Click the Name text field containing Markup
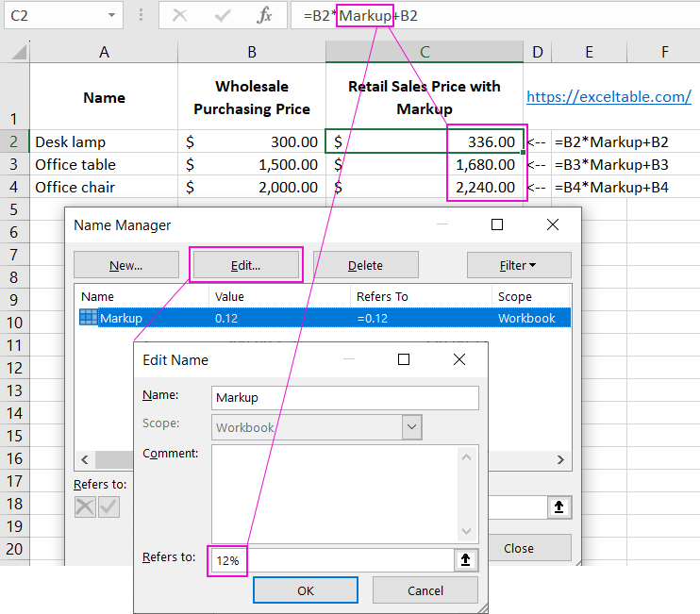This screenshot has width=700, height=614. 344,397
